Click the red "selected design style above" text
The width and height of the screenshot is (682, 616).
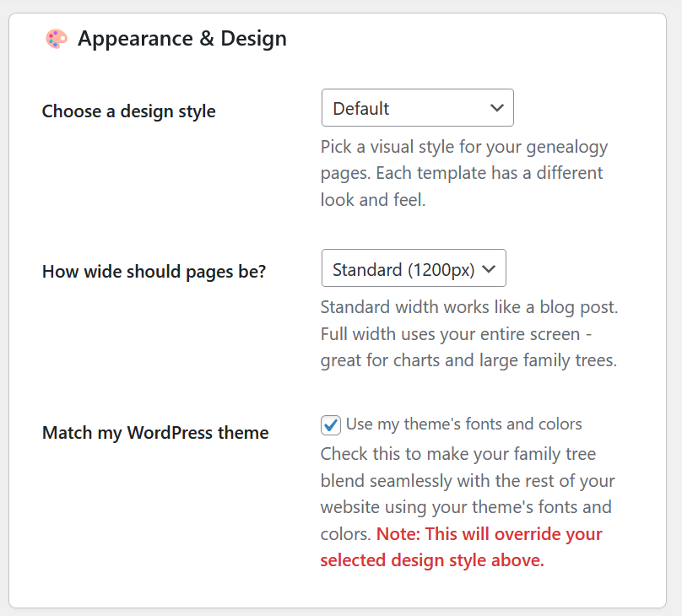[432, 560]
